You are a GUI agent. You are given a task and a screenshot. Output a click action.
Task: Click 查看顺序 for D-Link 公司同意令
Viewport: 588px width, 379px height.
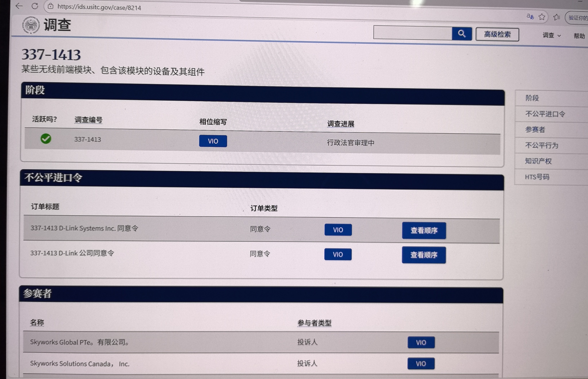click(x=423, y=255)
